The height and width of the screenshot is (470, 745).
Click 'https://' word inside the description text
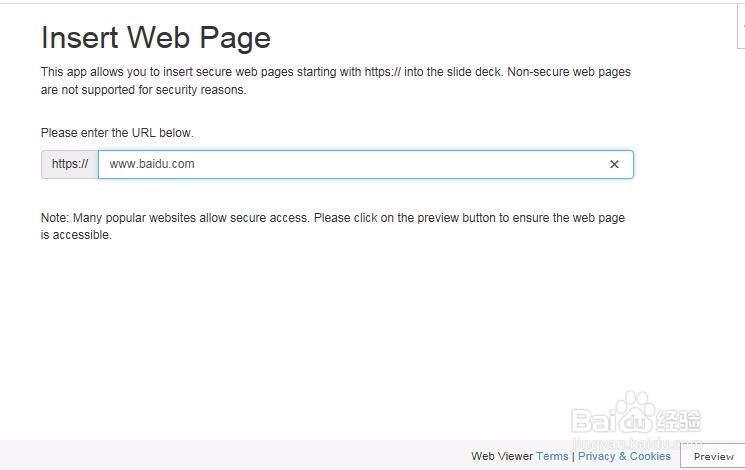(x=382, y=72)
